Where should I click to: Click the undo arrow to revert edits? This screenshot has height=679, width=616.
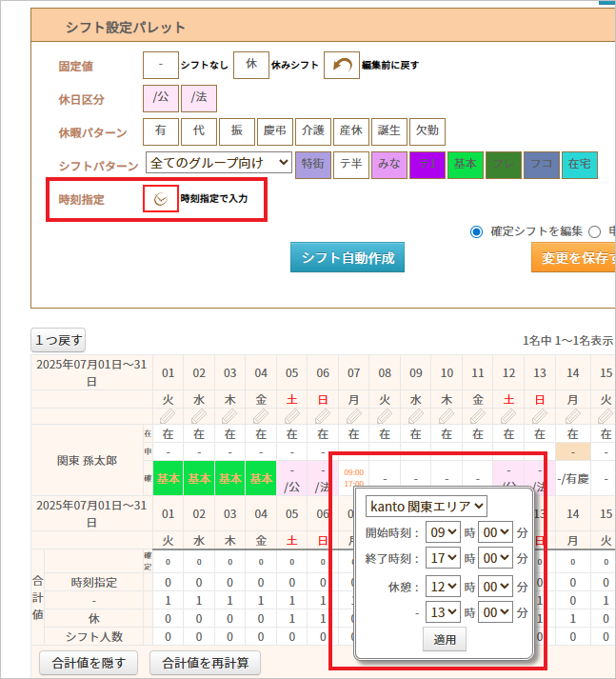point(341,66)
